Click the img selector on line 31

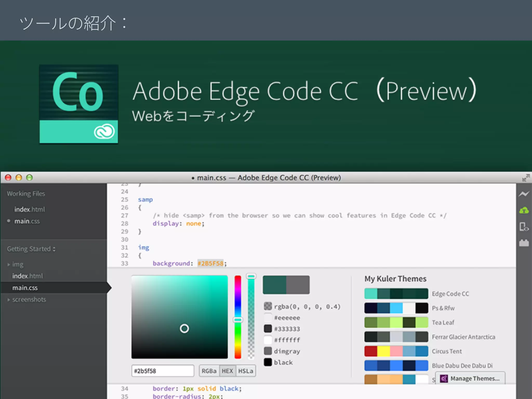coord(144,248)
